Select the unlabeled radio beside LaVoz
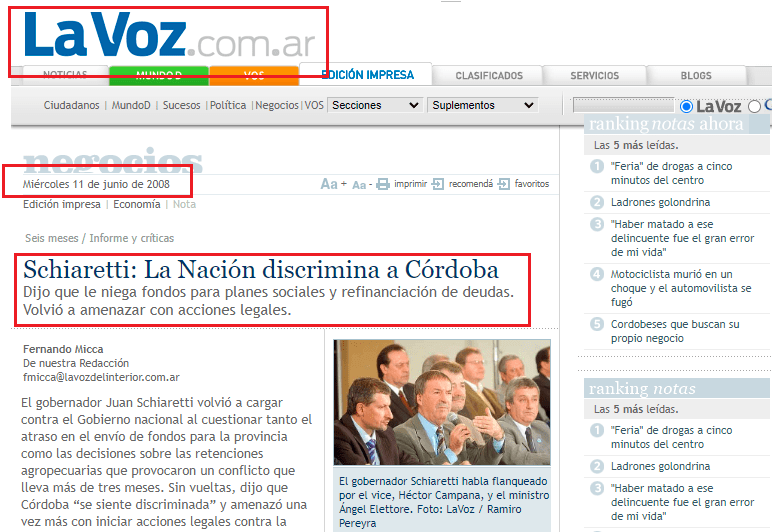Image resolution: width=783 pixels, height=532 pixels. [754, 106]
